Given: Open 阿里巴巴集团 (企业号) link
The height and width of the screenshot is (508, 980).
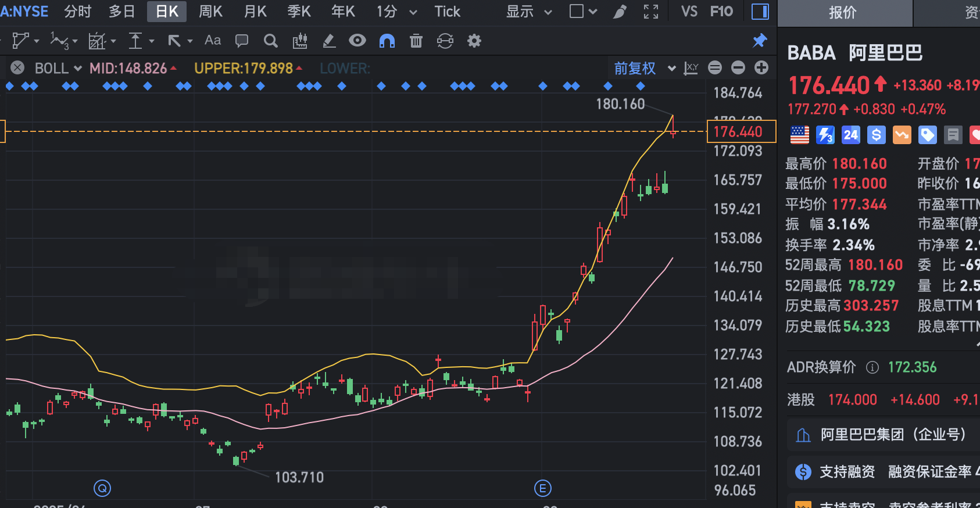Looking at the screenshot, I should point(884,435).
